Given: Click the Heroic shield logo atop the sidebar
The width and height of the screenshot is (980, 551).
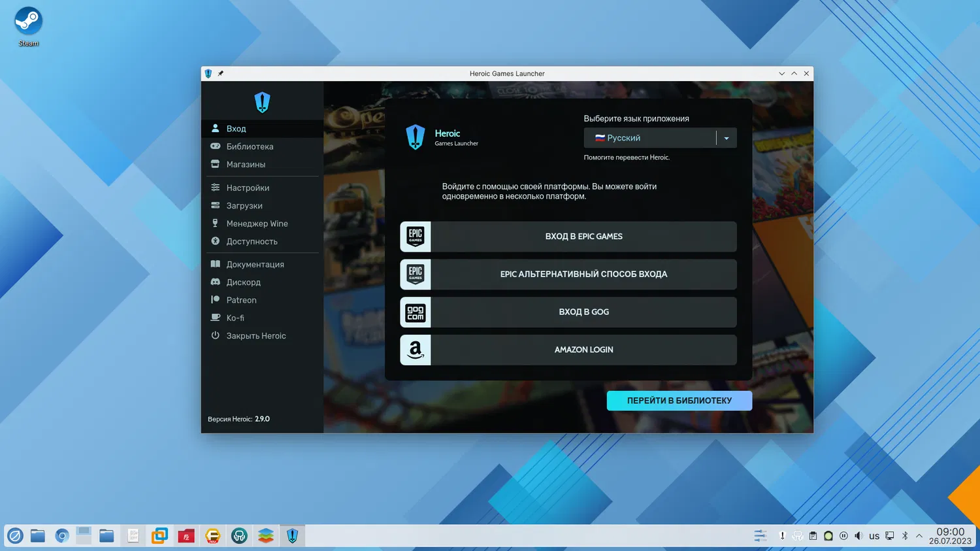Looking at the screenshot, I should click(x=262, y=102).
